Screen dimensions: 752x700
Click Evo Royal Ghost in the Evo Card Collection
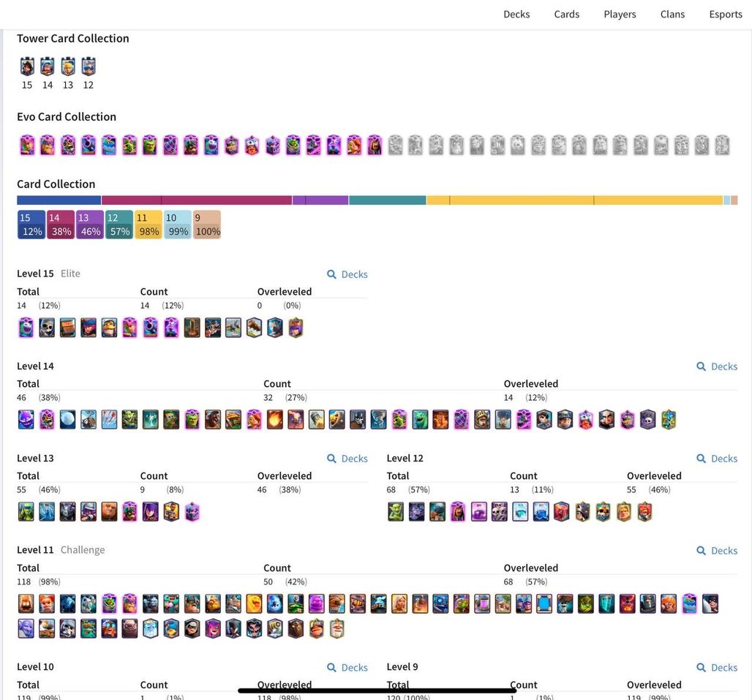coord(211,146)
